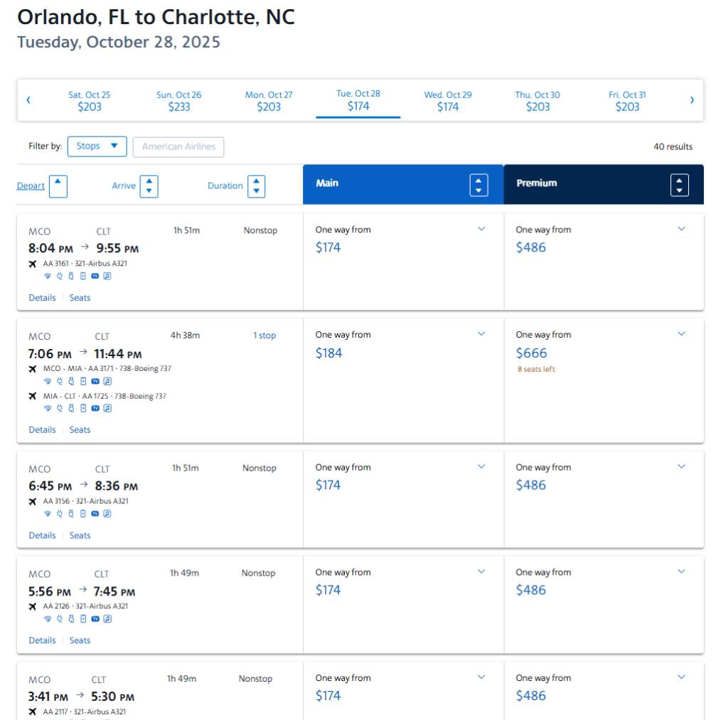Select the Wed, Oct 29 date tab
The image size is (728, 720).
click(x=448, y=101)
